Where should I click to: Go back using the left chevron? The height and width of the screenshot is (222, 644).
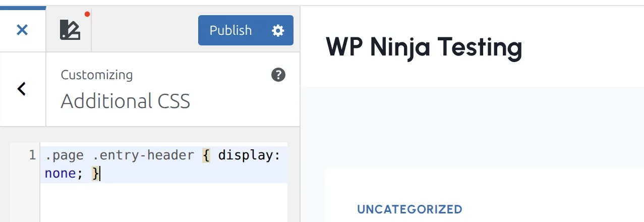(22, 89)
